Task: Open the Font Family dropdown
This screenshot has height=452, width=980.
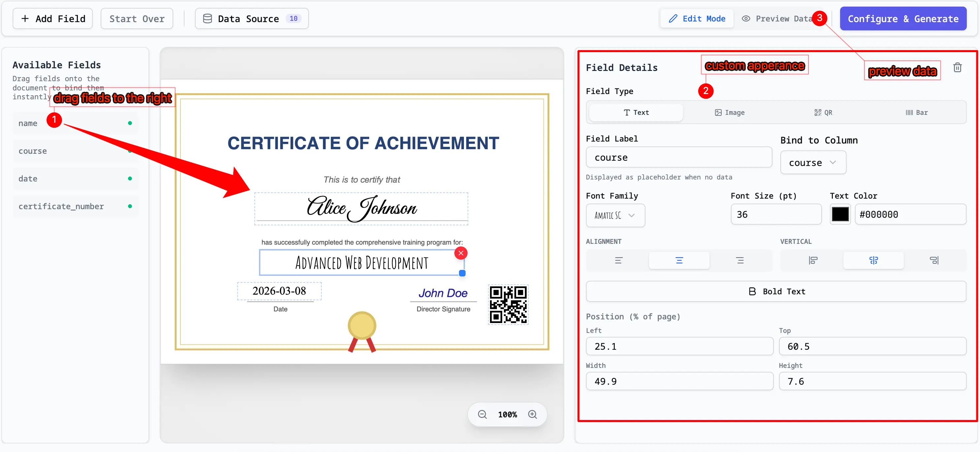Action: [615, 215]
